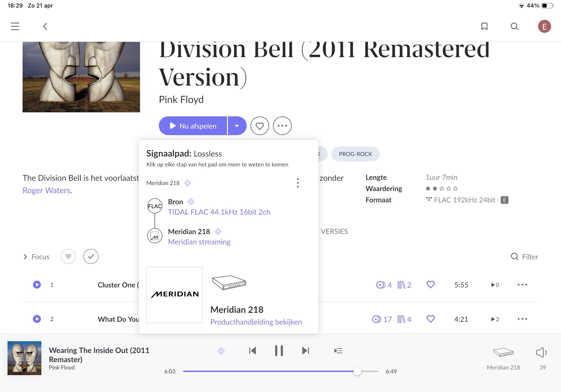
Task: Click the Meridian brand logo thumbnail
Action: (x=175, y=295)
